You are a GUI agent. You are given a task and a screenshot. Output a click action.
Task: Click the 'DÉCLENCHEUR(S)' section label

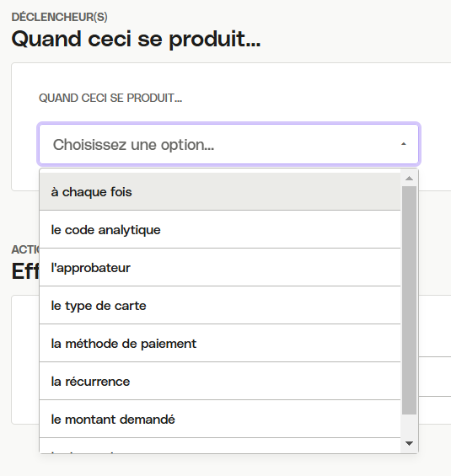click(60, 17)
